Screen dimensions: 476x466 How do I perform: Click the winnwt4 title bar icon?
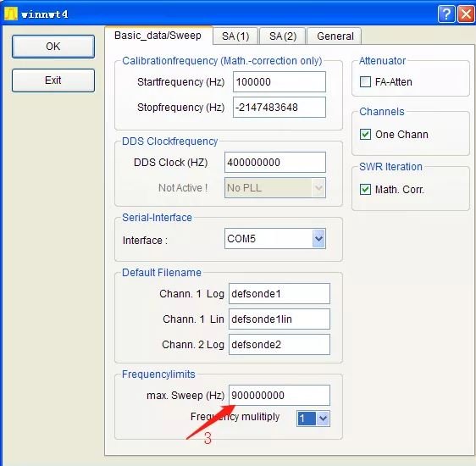click(x=11, y=14)
